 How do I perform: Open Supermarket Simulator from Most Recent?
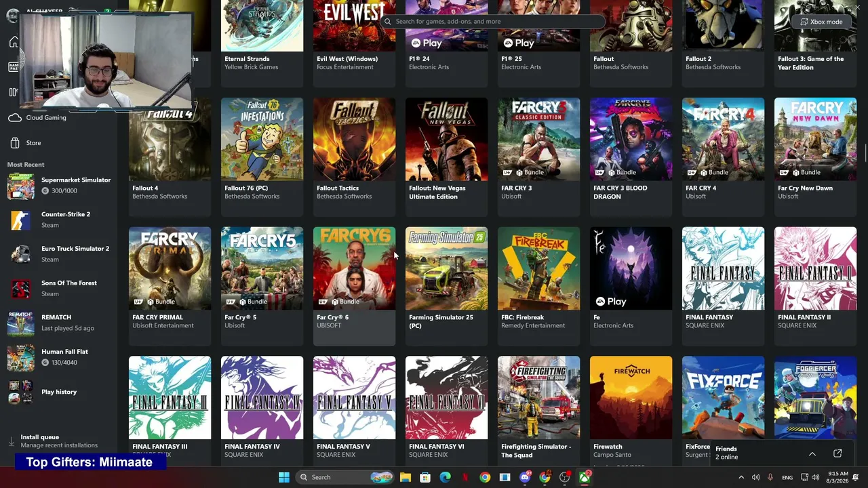[x=59, y=186]
